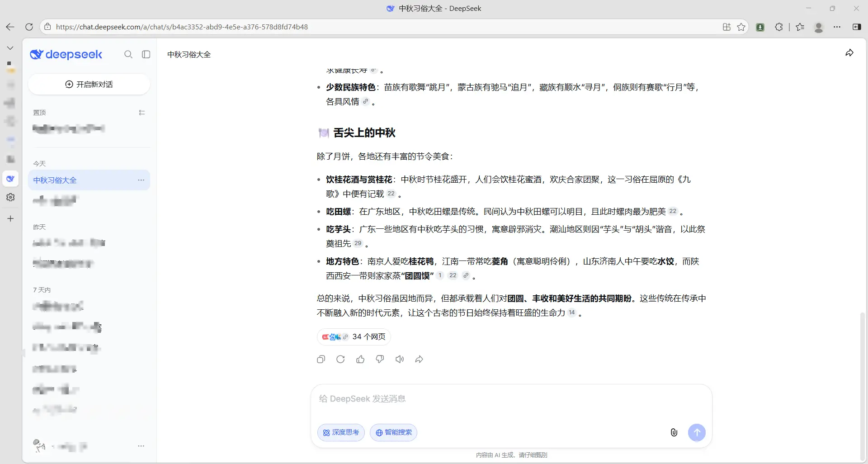
Task: Open citation 1 after 团圆馍
Action: pos(440,275)
